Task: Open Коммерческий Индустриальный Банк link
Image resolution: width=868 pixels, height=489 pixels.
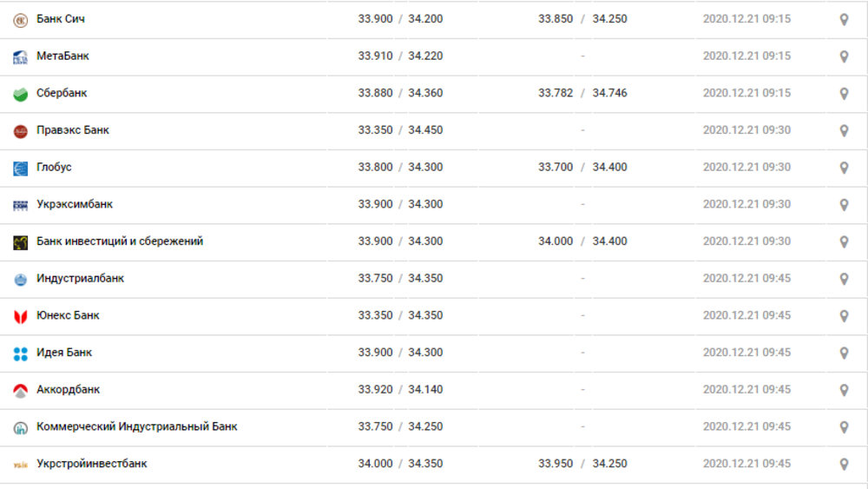Action: pos(137,427)
